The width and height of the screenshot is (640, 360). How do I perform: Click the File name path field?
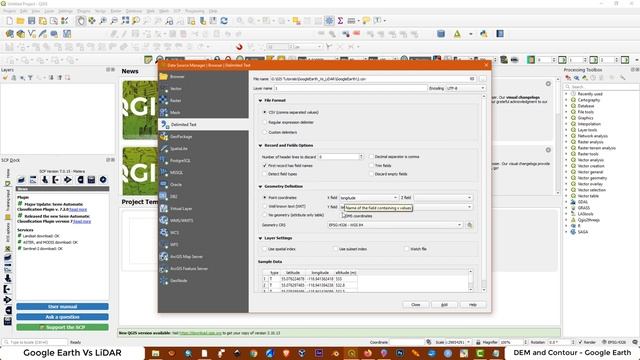point(373,78)
